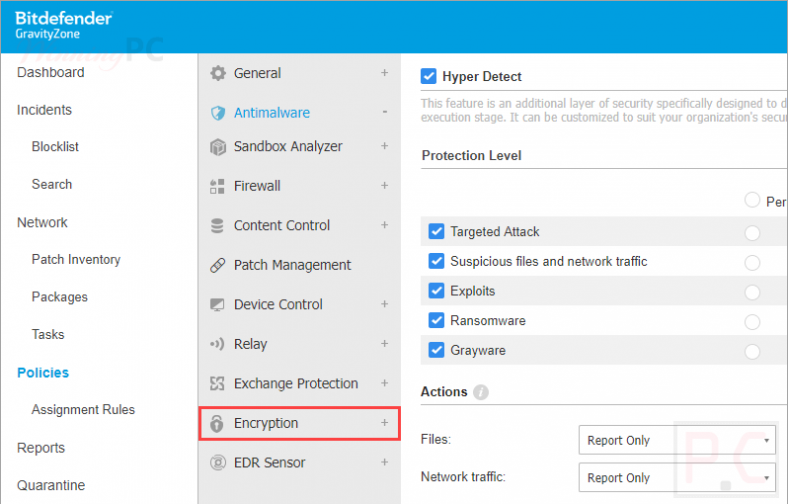Expand the Encryption plus sign
The width and height of the screenshot is (788, 504).
click(x=384, y=423)
